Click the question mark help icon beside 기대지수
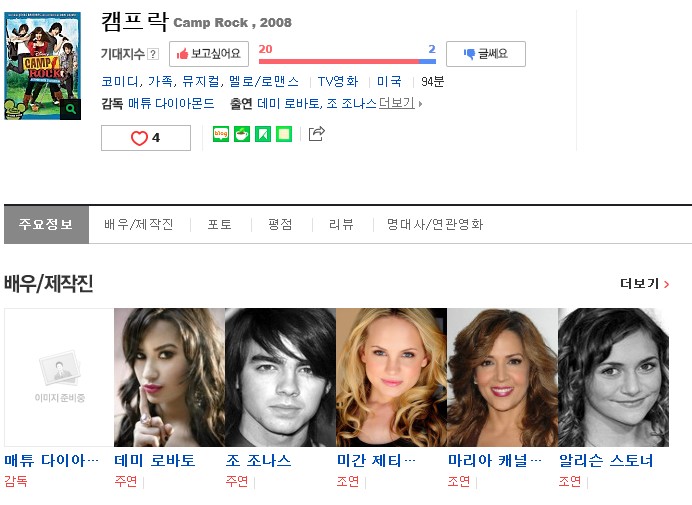692x505 pixels. point(153,54)
